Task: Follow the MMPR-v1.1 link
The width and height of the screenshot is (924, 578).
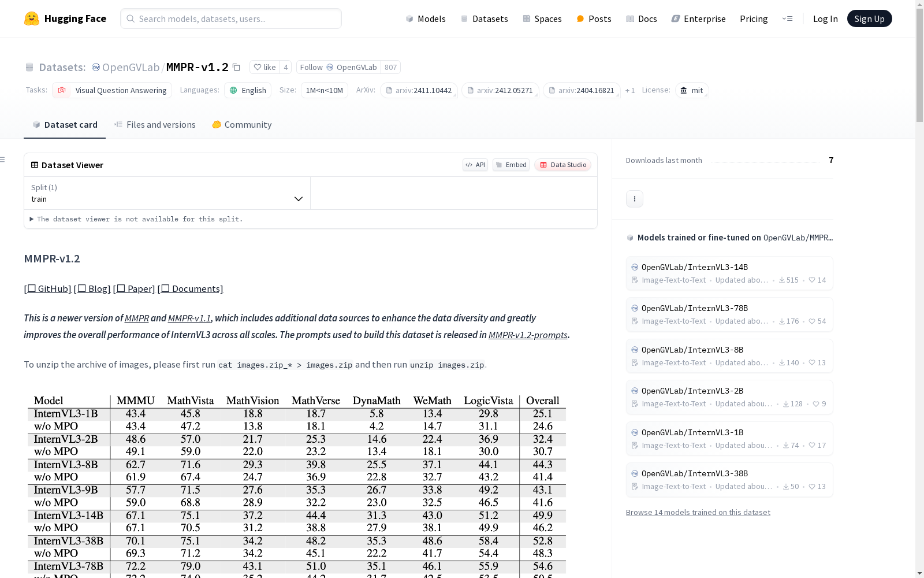Action: pyautogui.click(x=189, y=318)
